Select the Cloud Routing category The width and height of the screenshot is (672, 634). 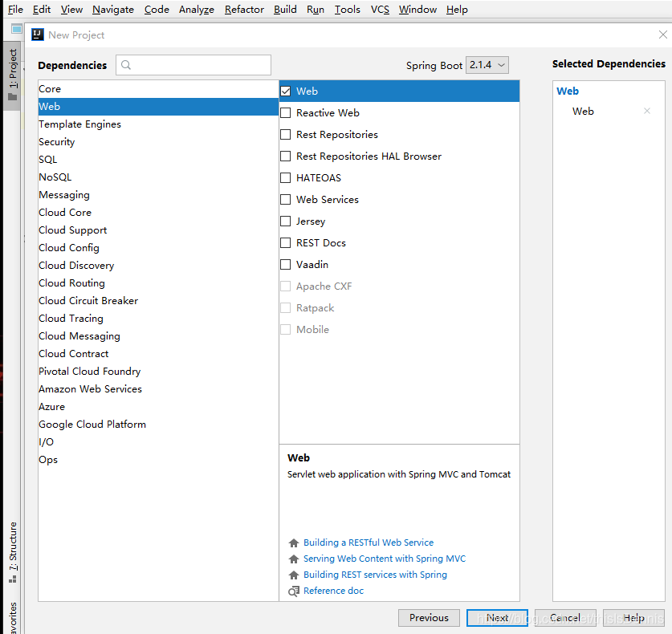pos(158,283)
